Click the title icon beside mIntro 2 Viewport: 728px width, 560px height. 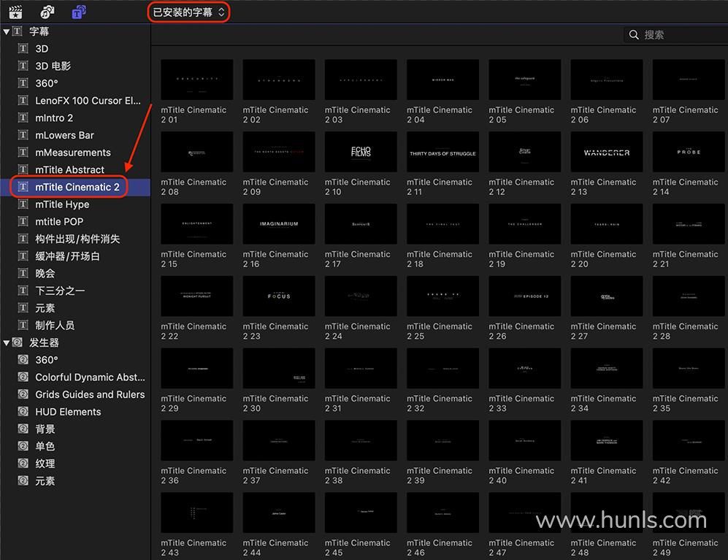point(23,118)
